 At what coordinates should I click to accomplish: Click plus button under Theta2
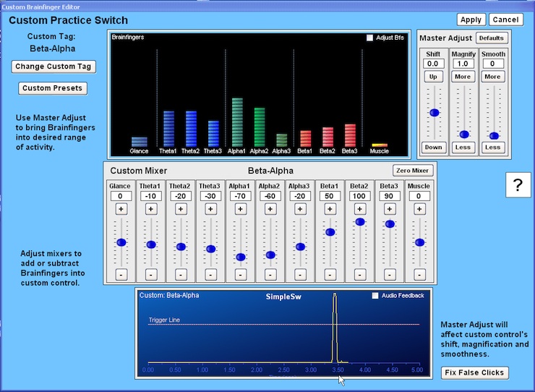click(x=181, y=209)
